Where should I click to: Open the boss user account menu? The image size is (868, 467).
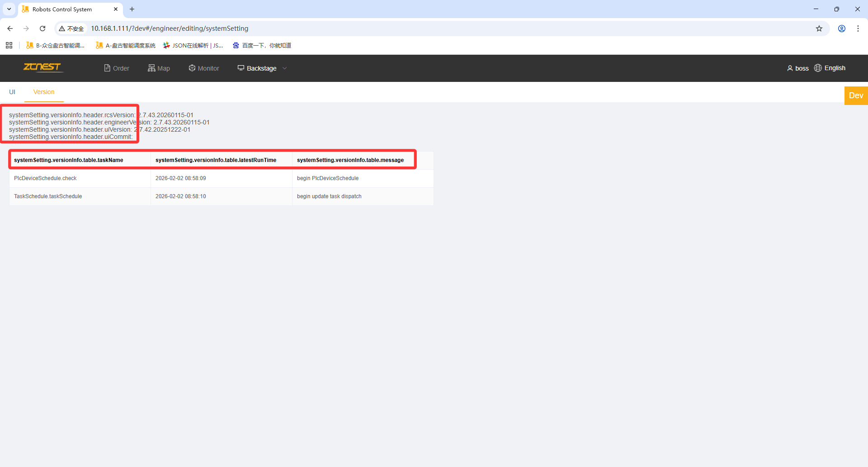(x=798, y=68)
